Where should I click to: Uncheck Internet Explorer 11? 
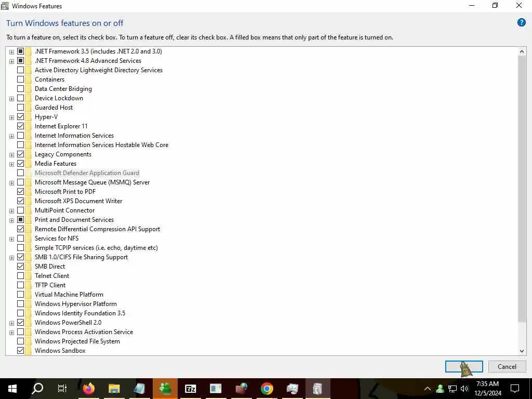click(20, 126)
